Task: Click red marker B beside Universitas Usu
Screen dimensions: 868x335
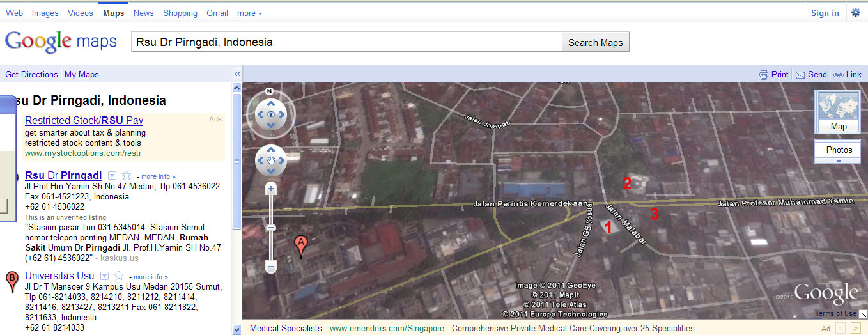Action: pyautogui.click(x=12, y=281)
